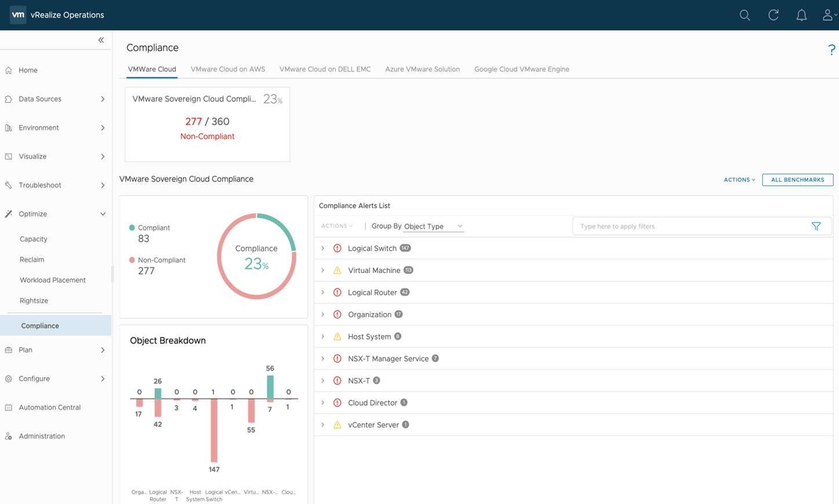The image size is (839, 504).
Task: Click the ALL BENCHMARKS button
Action: (797, 180)
